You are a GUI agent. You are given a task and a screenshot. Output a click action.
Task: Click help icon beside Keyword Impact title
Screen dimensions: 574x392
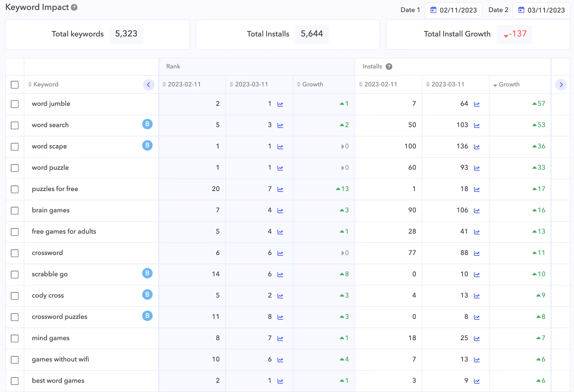click(x=74, y=8)
